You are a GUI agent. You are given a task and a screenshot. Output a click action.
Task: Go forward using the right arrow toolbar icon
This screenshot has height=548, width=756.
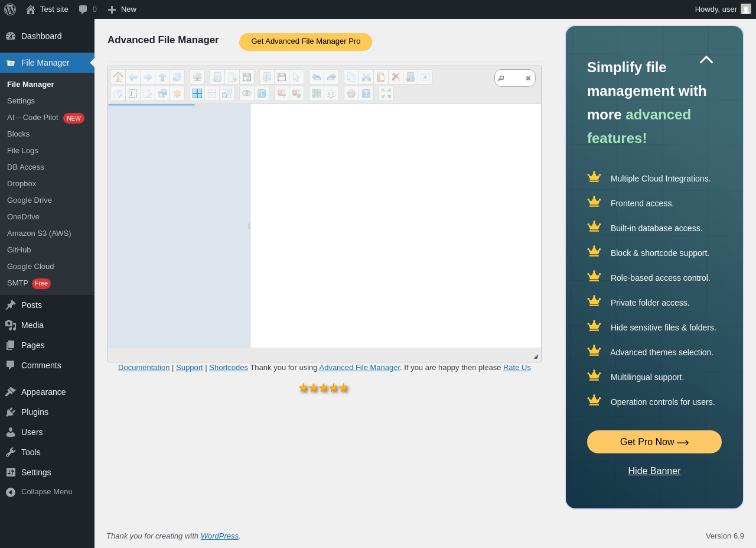tap(148, 77)
